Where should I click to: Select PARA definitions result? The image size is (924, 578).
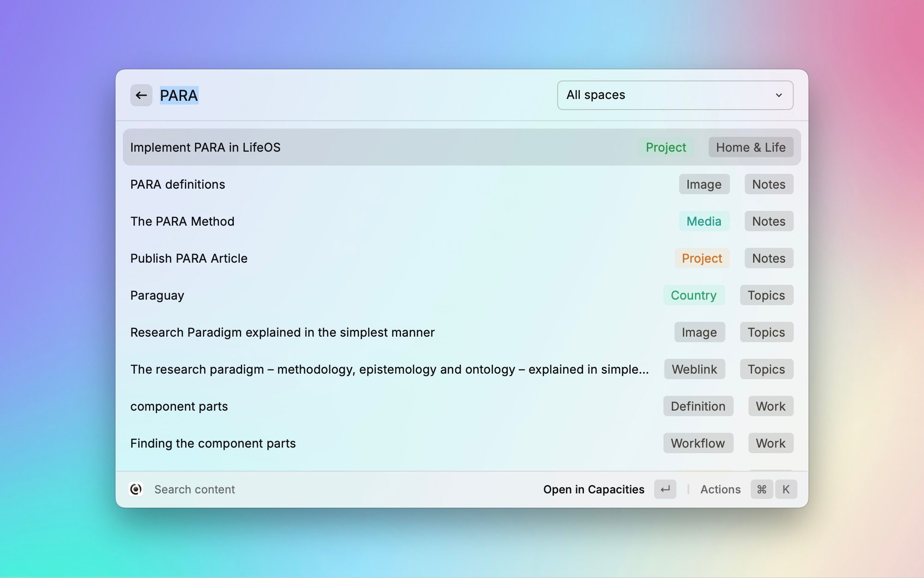(177, 184)
